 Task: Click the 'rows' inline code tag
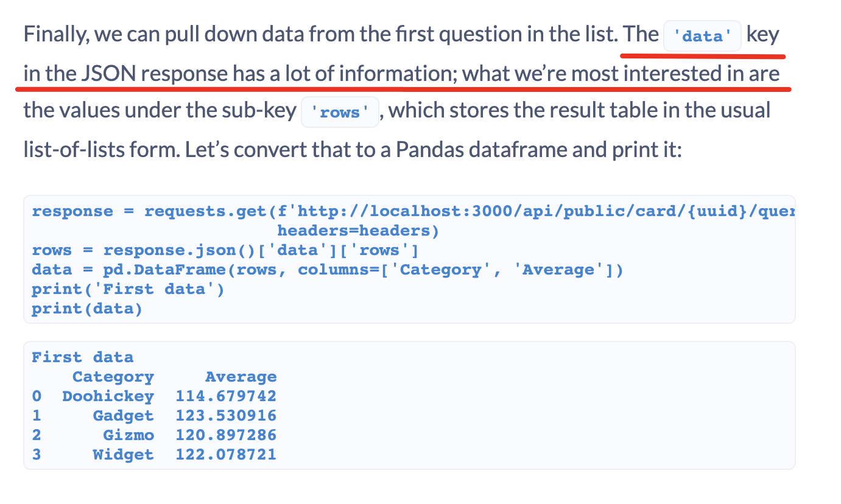(340, 111)
